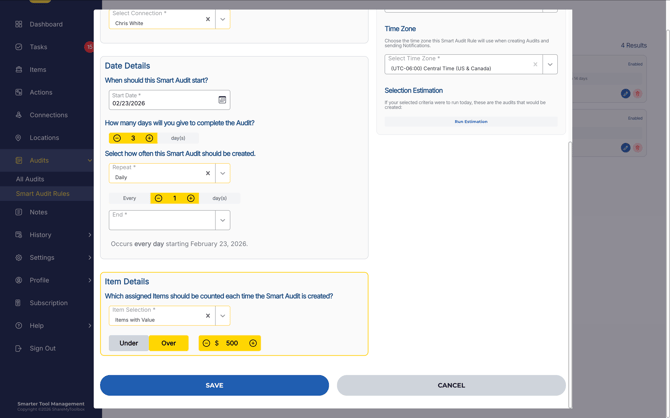
Task: Open the Select Time Zone dropdown arrow
Action: coord(550,64)
